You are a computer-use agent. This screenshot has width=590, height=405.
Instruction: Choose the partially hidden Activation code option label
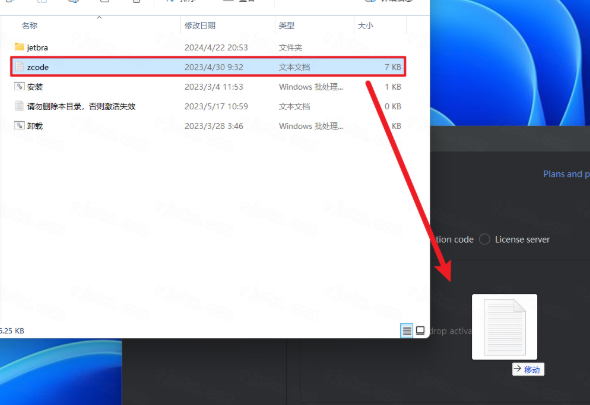tap(455, 239)
